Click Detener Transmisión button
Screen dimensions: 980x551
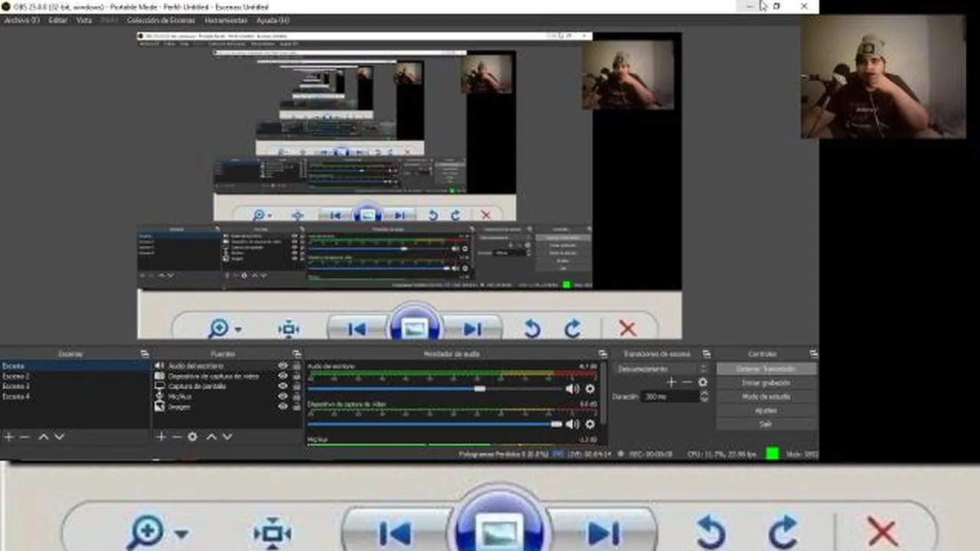pos(766,369)
